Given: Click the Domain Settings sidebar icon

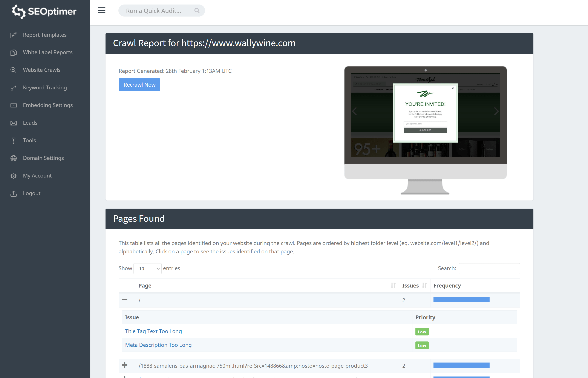Looking at the screenshot, I should (13, 158).
